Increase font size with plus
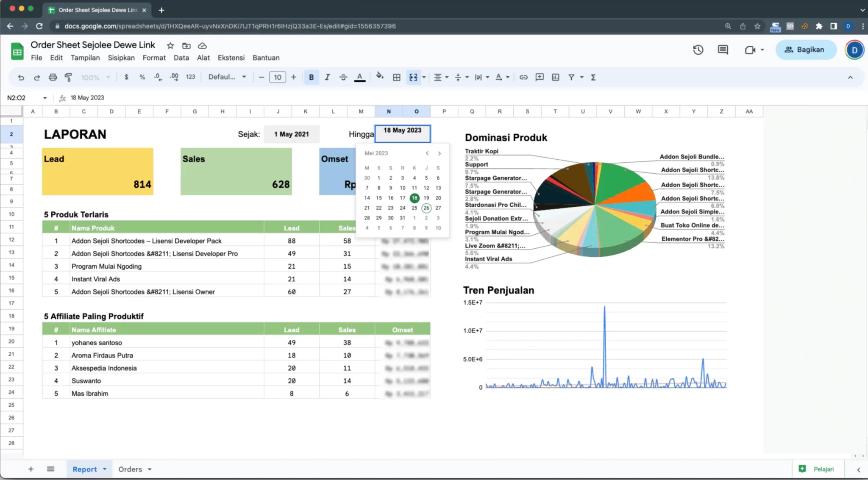Viewport: 868px width, 480px height. (293, 77)
